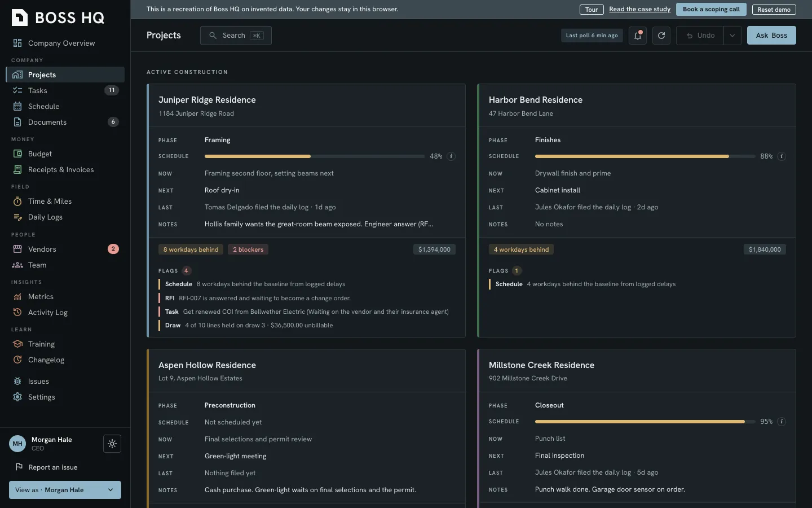Viewport: 812px width, 508px height.
Task: Show schedule info for Juniper Ridge Residence
Action: point(451,156)
